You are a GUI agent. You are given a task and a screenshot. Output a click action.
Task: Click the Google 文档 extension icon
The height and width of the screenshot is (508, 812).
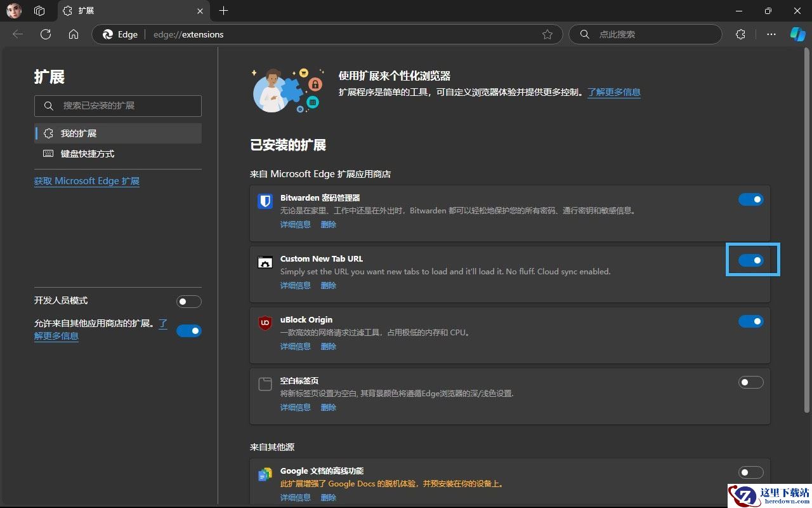(x=265, y=474)
